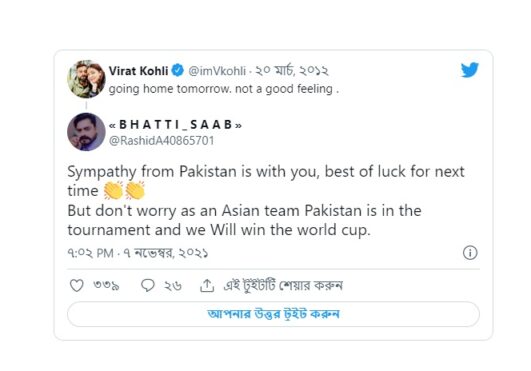Click the 'Sympathy from Pakistan' reply text

pyautogui.click(x=266, y=200)
